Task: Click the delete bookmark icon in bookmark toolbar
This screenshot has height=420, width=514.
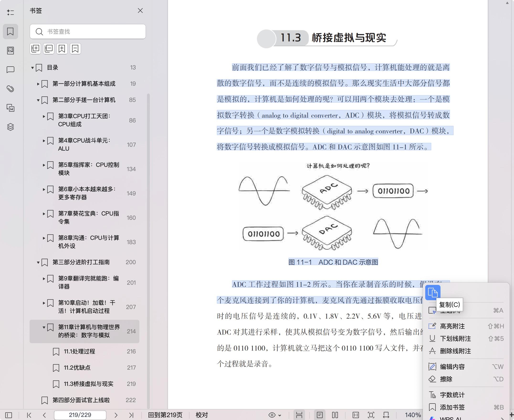Action: point(75,49)
